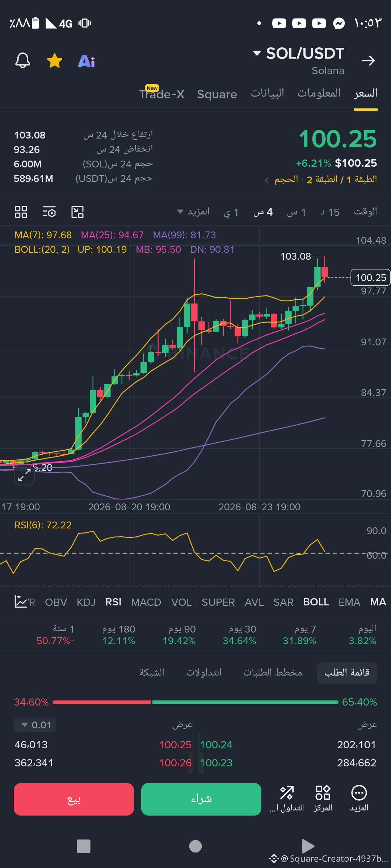Toggle the KDJ indicator
391x868 pixels.
point(86,602)
